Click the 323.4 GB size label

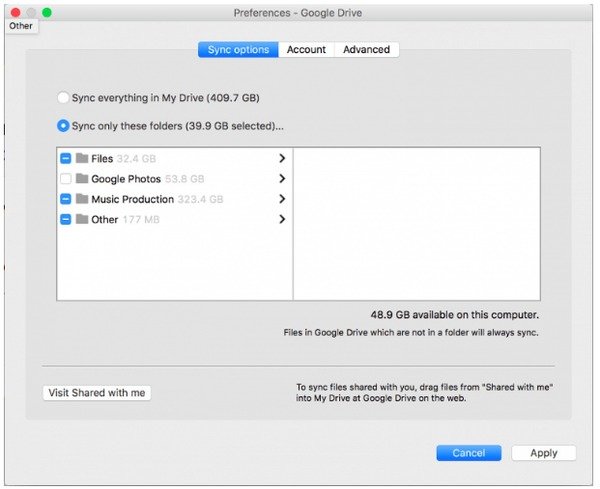(201, 199)
